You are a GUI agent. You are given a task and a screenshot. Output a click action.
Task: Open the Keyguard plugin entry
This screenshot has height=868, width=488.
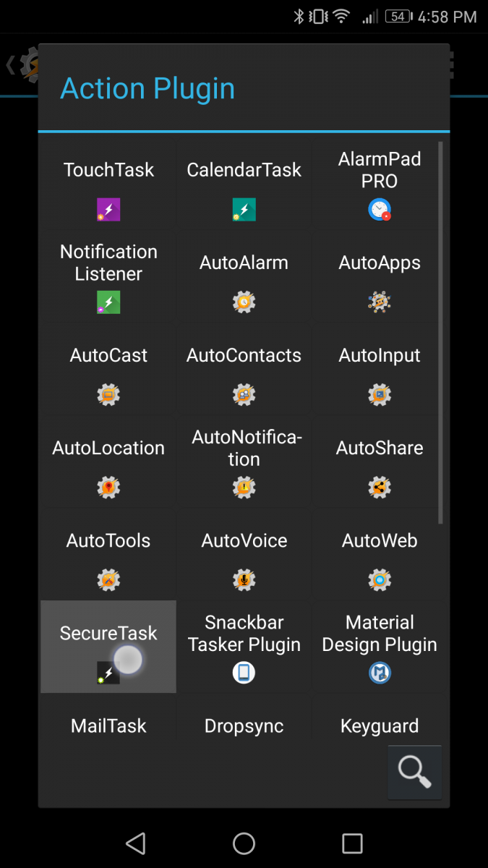point(379,726)
